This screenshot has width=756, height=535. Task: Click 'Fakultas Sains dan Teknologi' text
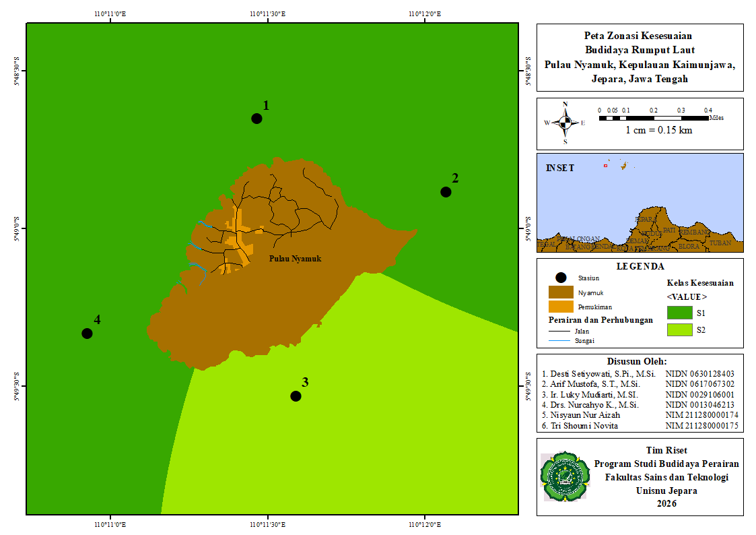tap(667, 477)
